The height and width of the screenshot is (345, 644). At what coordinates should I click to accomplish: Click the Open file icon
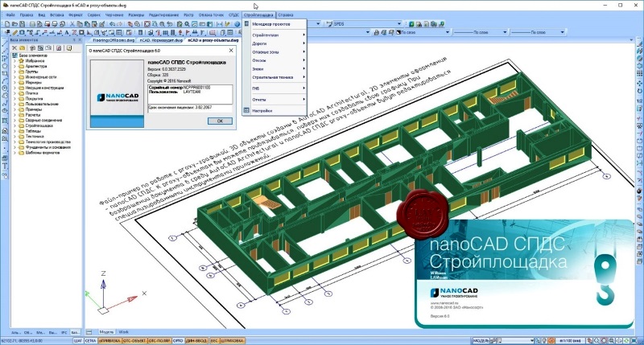click(14, 24)
